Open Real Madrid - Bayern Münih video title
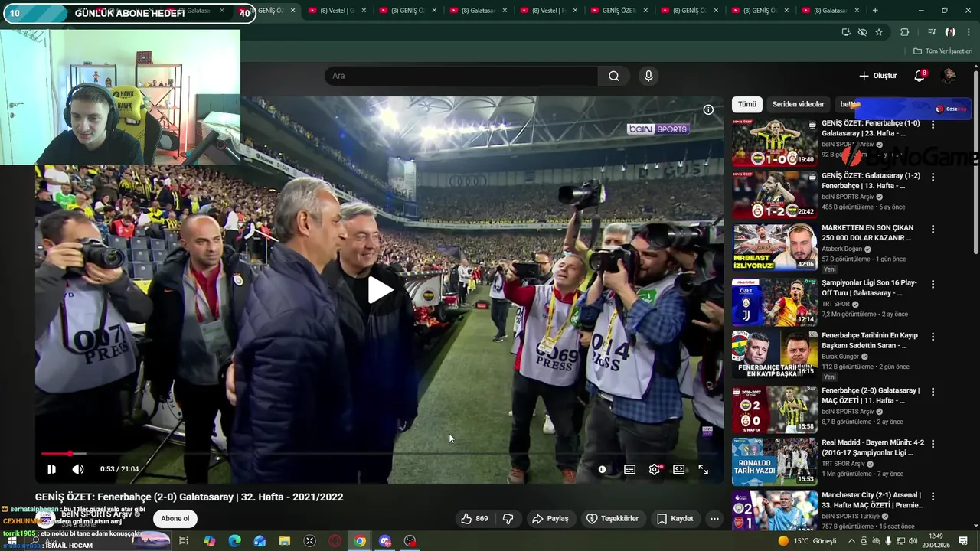The width and height of the screenshot is (980, 551). (x=873, y=447)
